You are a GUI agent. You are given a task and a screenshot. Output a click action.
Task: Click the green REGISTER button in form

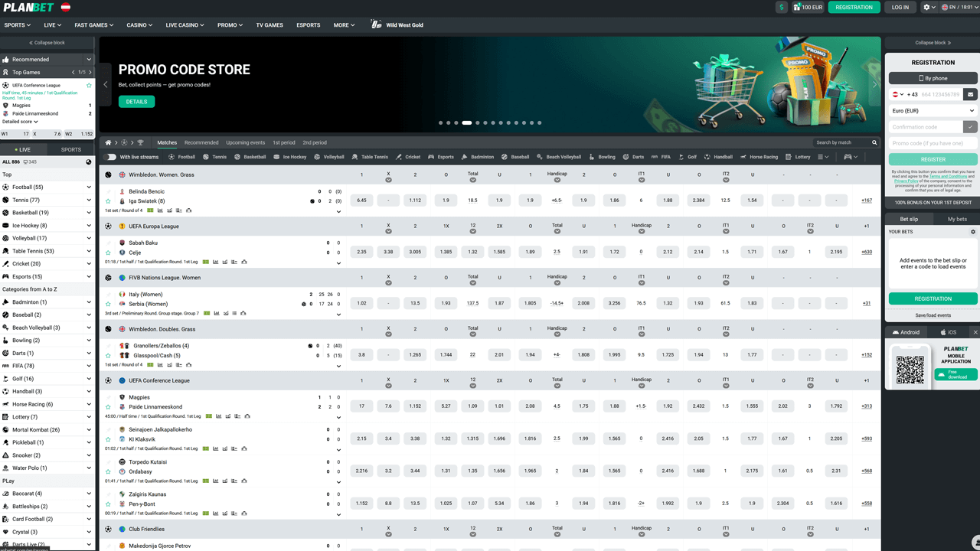(x=933, y=159)
